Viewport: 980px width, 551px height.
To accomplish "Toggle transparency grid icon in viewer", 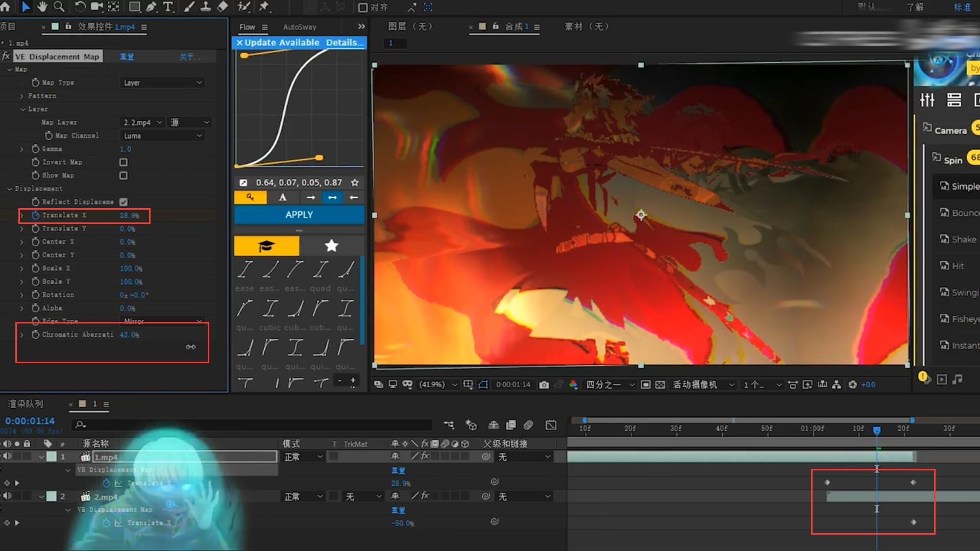I will pos(660,385).
